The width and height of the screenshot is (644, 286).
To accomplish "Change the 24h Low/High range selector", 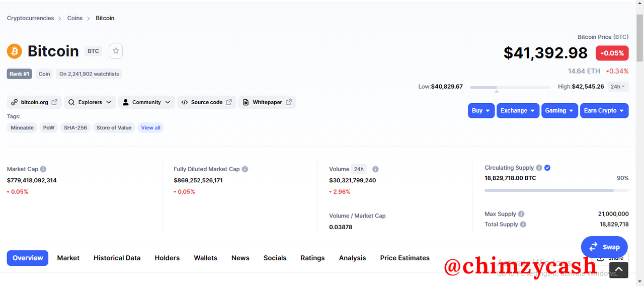I will pyautogui.click(x=618, y=87).
